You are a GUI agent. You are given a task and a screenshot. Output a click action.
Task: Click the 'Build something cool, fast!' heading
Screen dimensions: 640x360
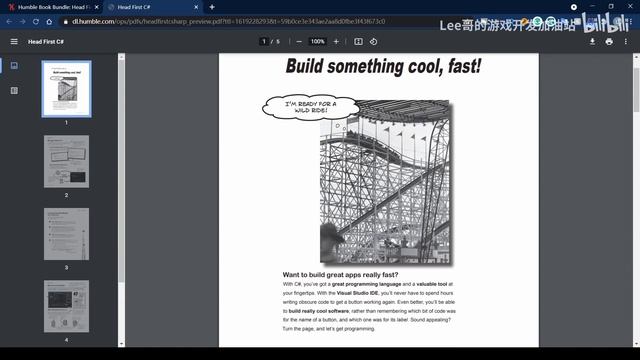pos(383,66)
